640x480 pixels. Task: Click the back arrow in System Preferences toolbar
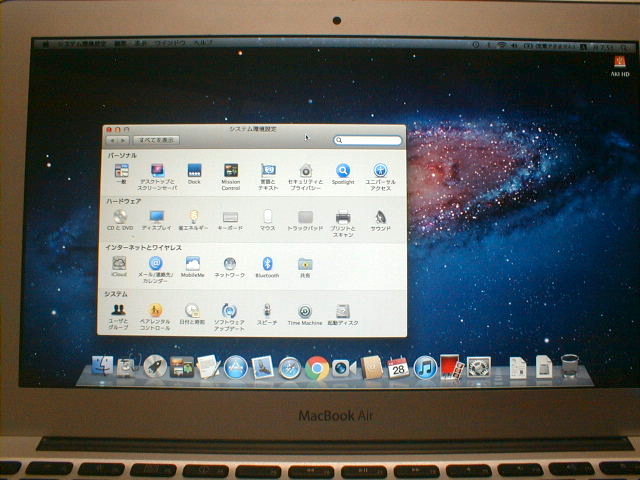click(112, 140)
